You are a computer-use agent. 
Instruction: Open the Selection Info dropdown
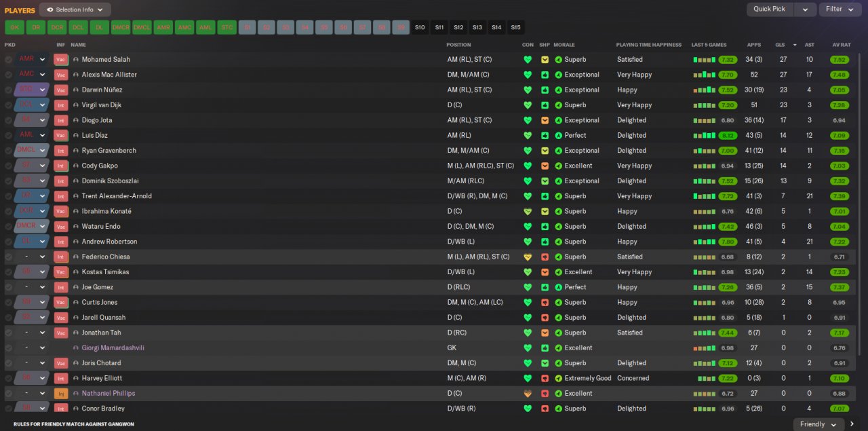pos(75,10)
